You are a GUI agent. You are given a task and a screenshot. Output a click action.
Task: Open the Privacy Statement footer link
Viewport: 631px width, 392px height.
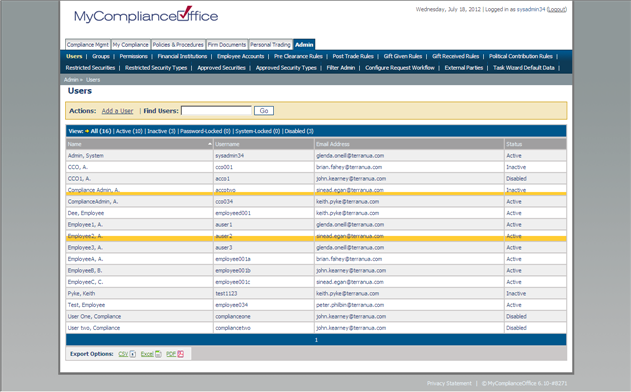449,384
